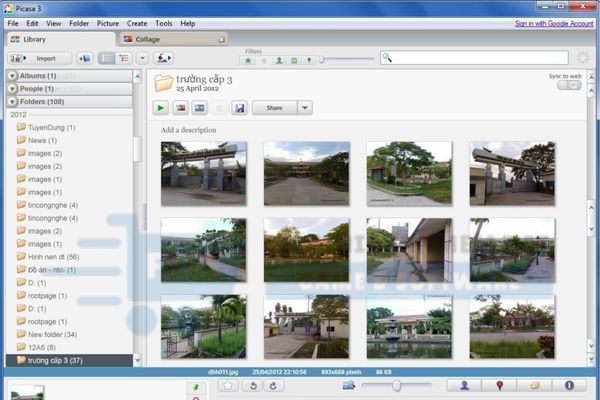This screenshot has height=400, width=600.
Task: Open the Edit menu
Action: (32, 23)
